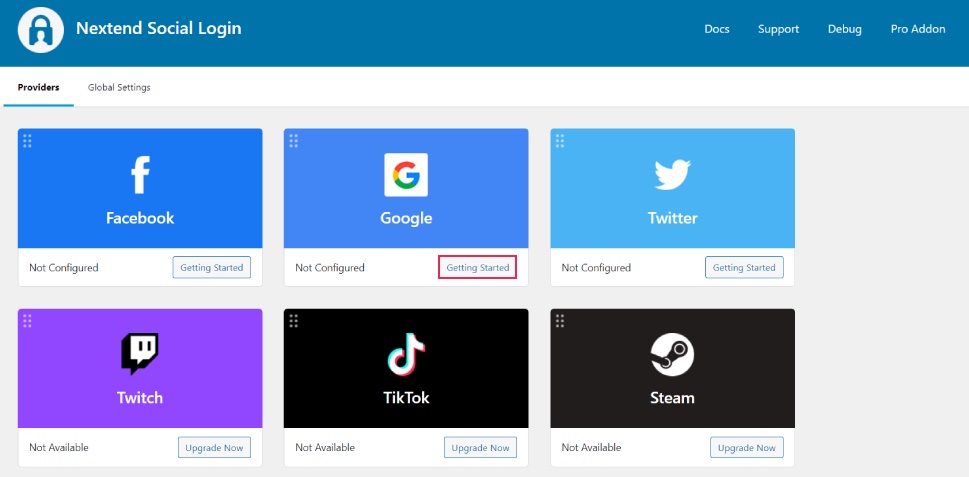Click "Not Configured" status under Facebook
This screenshot has height=477, width=969.
pos(64,268)
